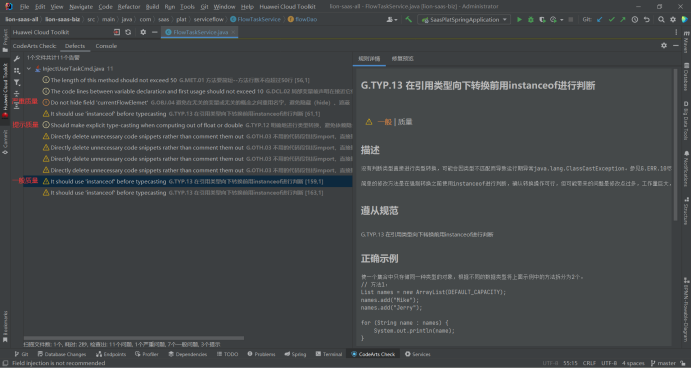Refresh the Huawei Cloud Toolkit panel
The height and width of the screenshot is (368, 692).
(x=128, y=32)
